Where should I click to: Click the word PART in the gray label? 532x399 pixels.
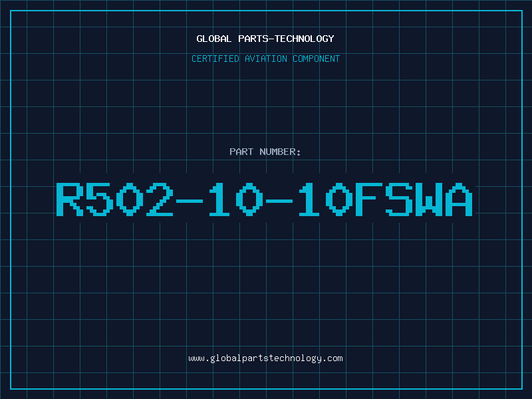click(241, 152)
